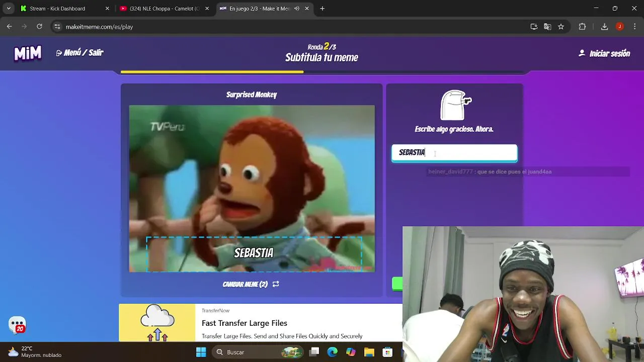Click the MiM logo

point(28,53)
